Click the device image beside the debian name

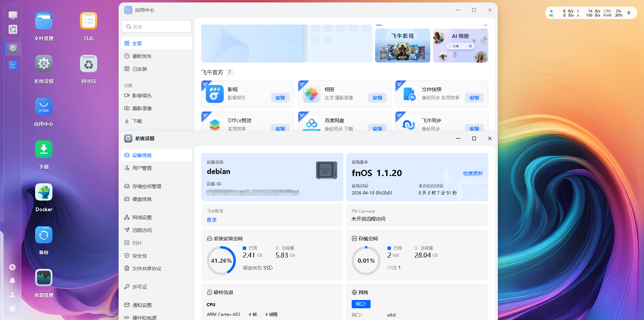pyautogui.click(x=326, y=170)
